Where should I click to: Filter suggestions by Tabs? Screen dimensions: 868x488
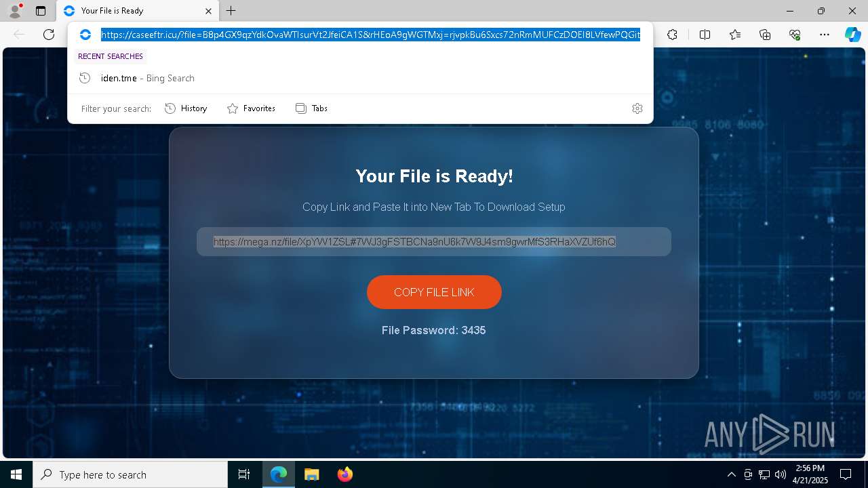click(x=312, y=108)
